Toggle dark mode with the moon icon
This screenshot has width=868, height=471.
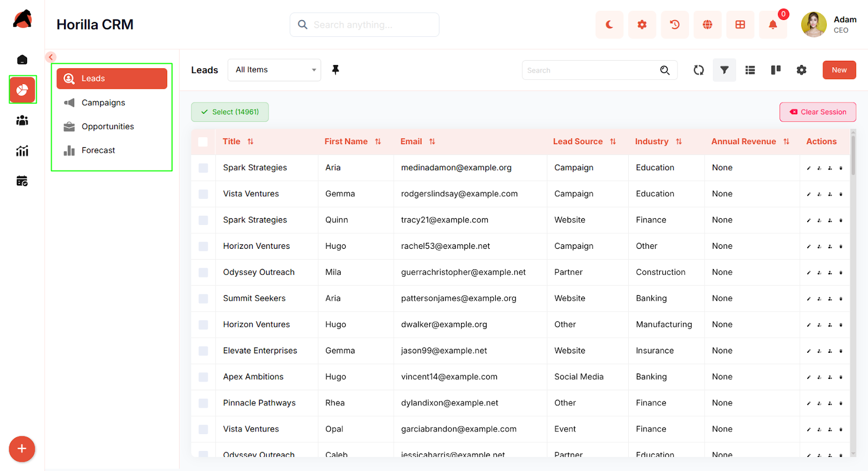(x=609, y=25)
